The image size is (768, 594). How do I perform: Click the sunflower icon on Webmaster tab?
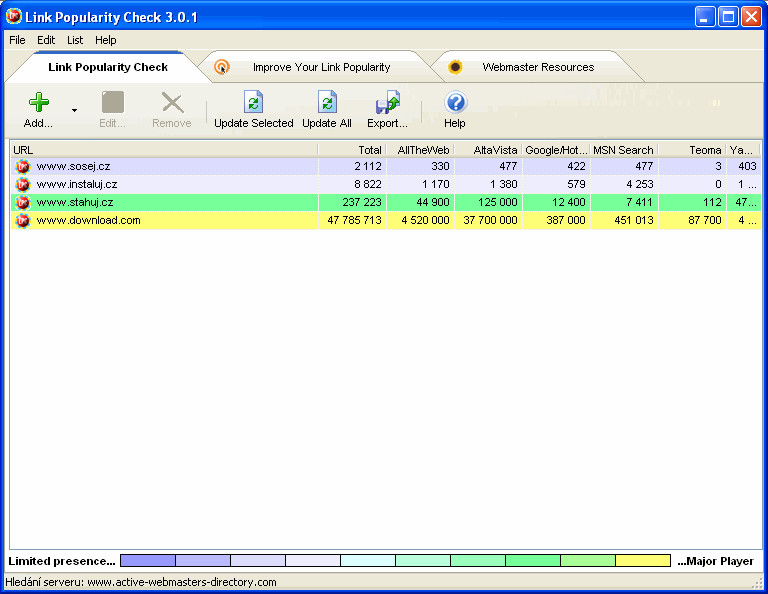455,67
